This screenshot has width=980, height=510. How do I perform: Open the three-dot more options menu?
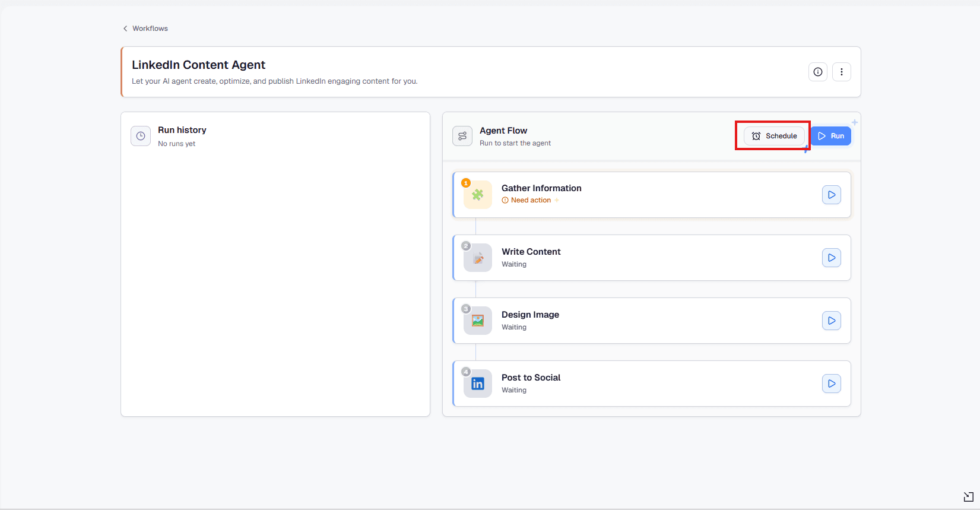pyautogui.click(x=842, y=72)
